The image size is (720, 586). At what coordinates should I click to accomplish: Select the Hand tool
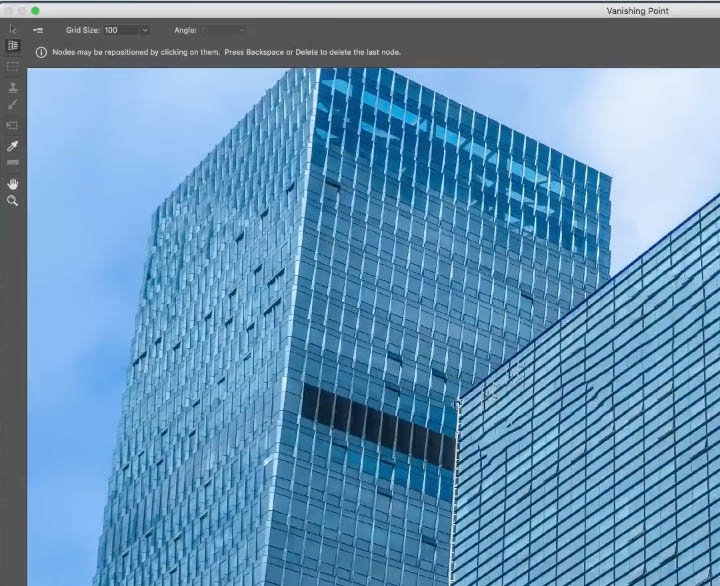12,184
